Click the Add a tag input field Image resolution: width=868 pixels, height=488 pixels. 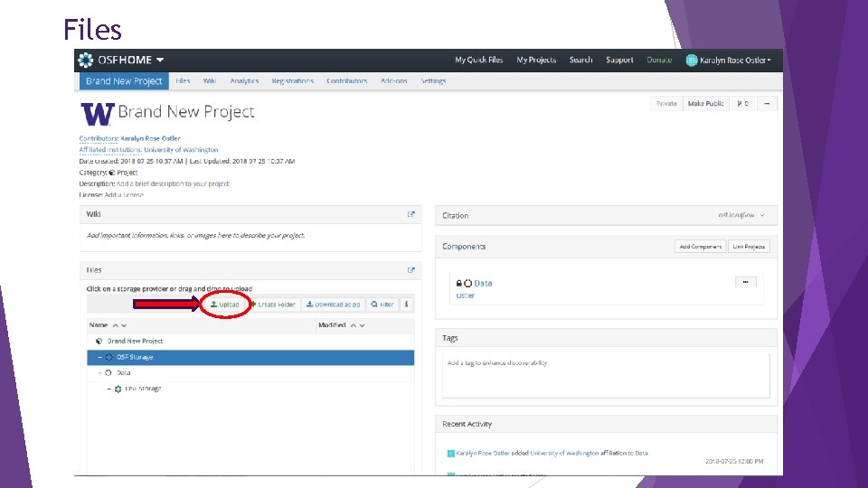pyautogui.click(x=606, y=374)
